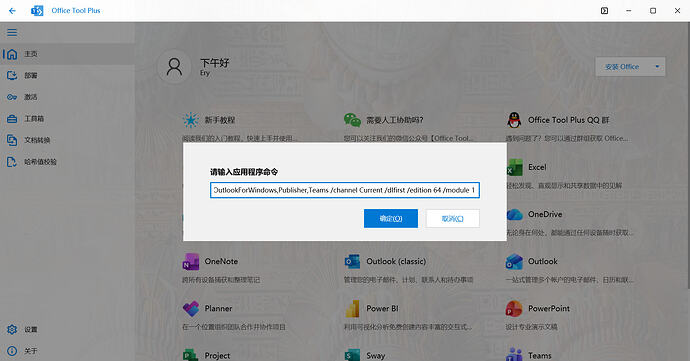Click the OneDrive cloud icon
The width and height of the screenshot is (690, 361).
pyautogui.click(x=514, y=214)
